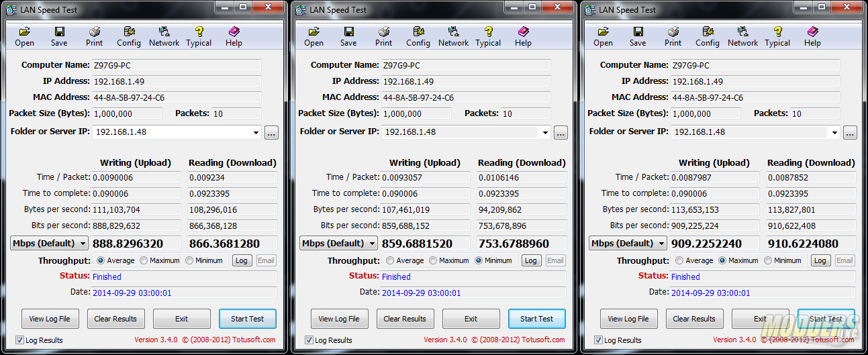The width and height of the screenshot is (868, 355).
Task: Choose Typical settings in the left window
Action: [x=199, y=37]
